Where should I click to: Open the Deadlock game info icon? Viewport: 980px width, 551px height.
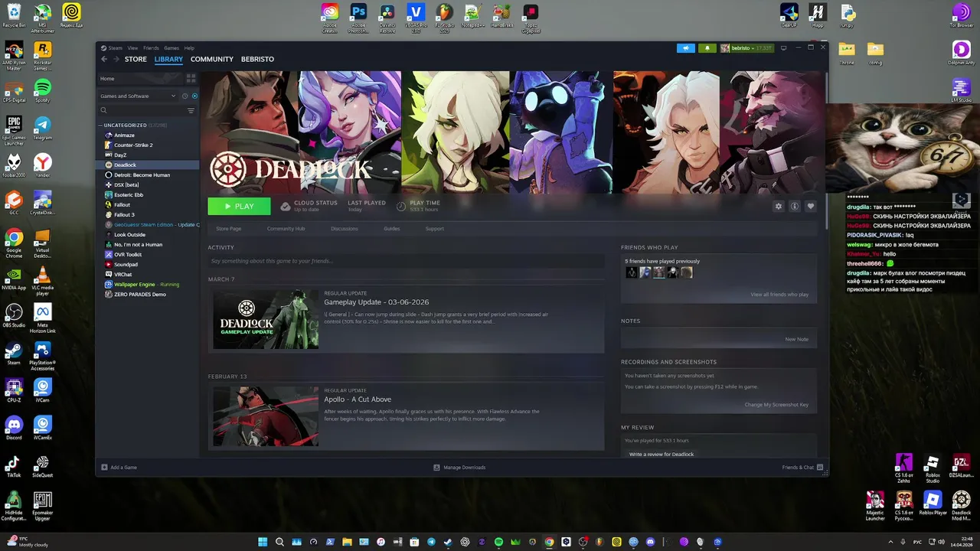click(795, 206)
